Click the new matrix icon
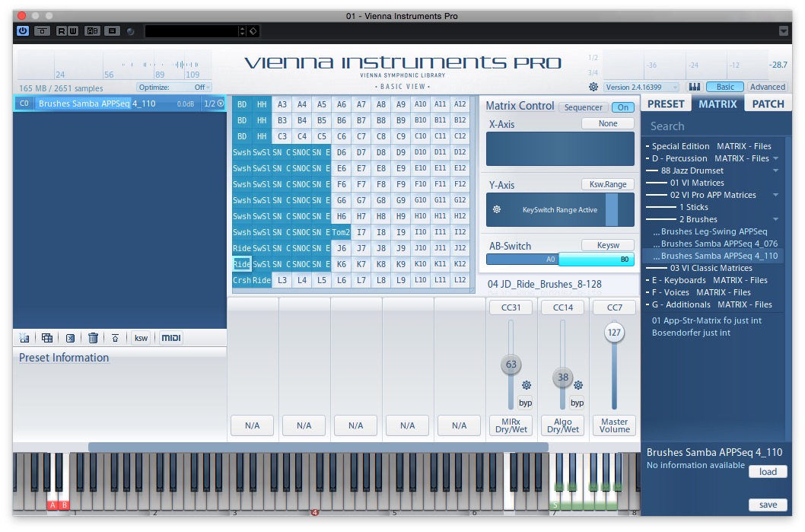 point(24,338)
